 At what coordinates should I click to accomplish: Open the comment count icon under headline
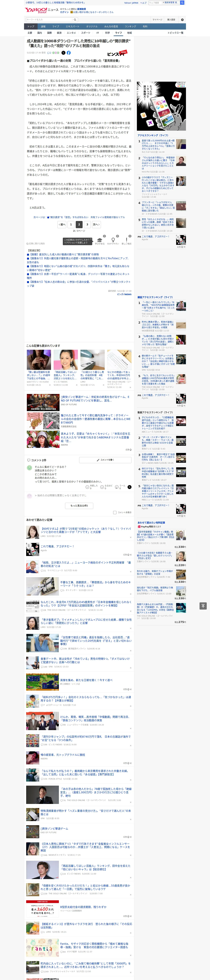[x=49, y=53]
